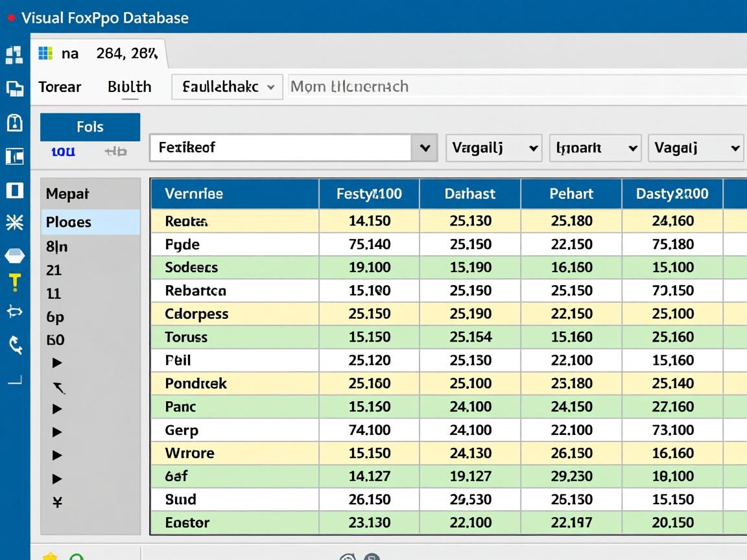Viewport: 747px width, 560px height.
Task: Click the asterisk snowflake icon in the sidebar
Action: pyautogui.click(x=14, y=223)
